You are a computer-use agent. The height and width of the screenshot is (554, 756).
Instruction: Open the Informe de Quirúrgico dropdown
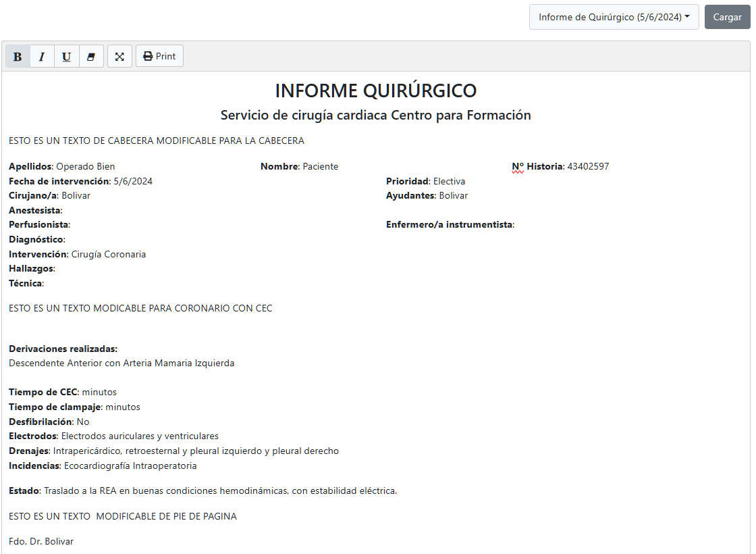pos(614,17)
